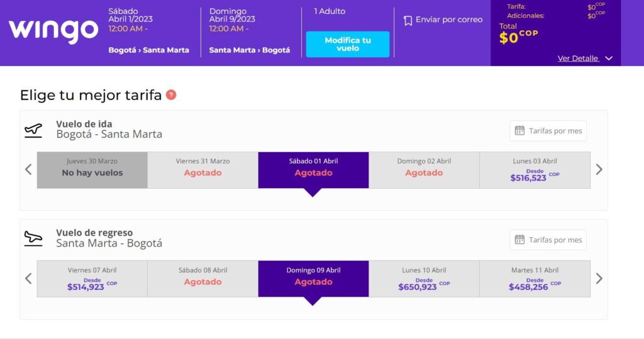Select Viernes 07 Abril return fare
The width and height of the screenshot is (644, 339).
[x=92, y=279]
